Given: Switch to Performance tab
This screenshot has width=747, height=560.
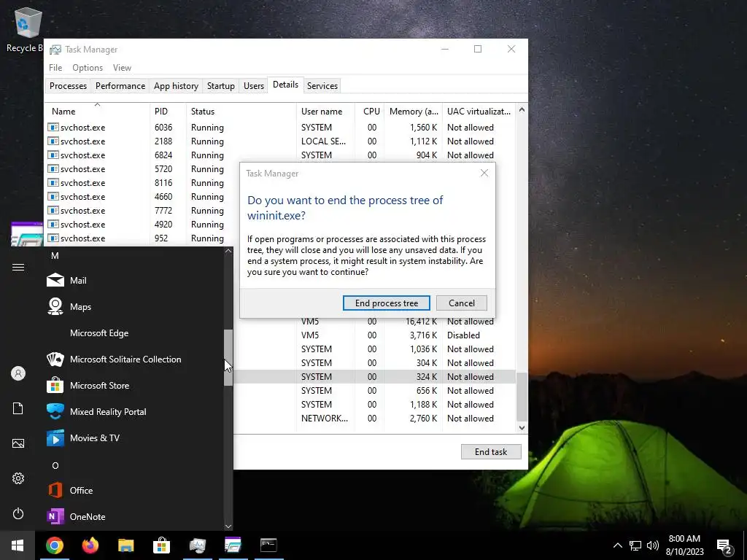Looking at the screenshot, I should click(x=120, y=86).
